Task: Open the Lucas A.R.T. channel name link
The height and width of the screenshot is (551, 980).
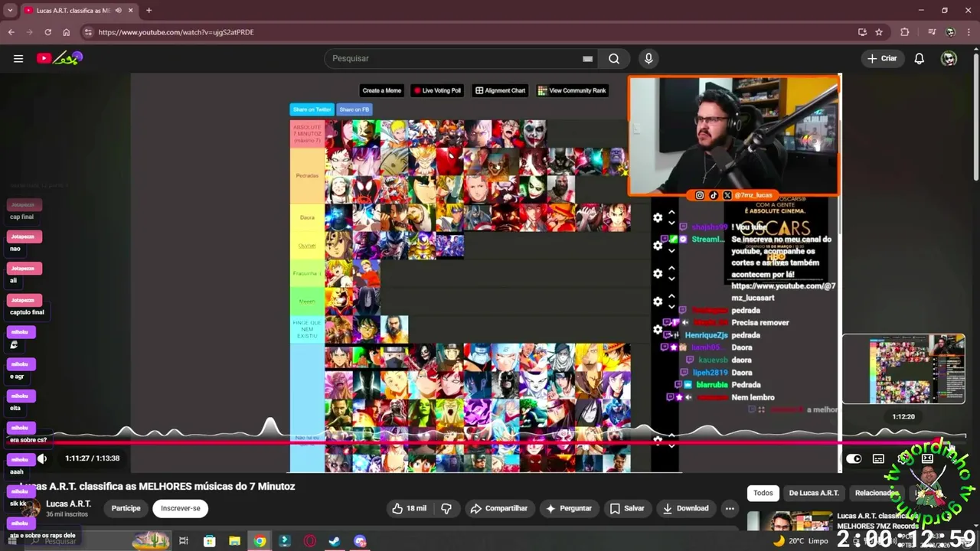Action: [68, 504]
